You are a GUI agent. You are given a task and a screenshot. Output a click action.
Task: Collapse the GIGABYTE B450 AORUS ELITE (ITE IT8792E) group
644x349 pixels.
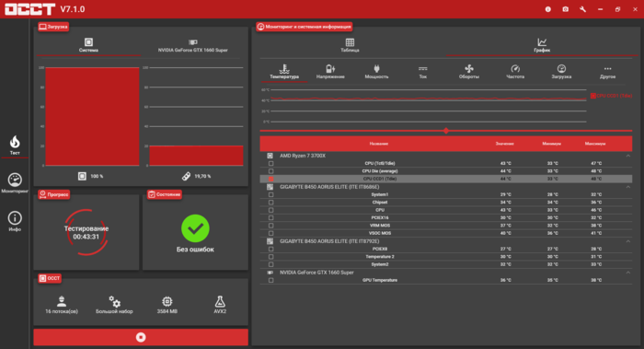(628, 241)
